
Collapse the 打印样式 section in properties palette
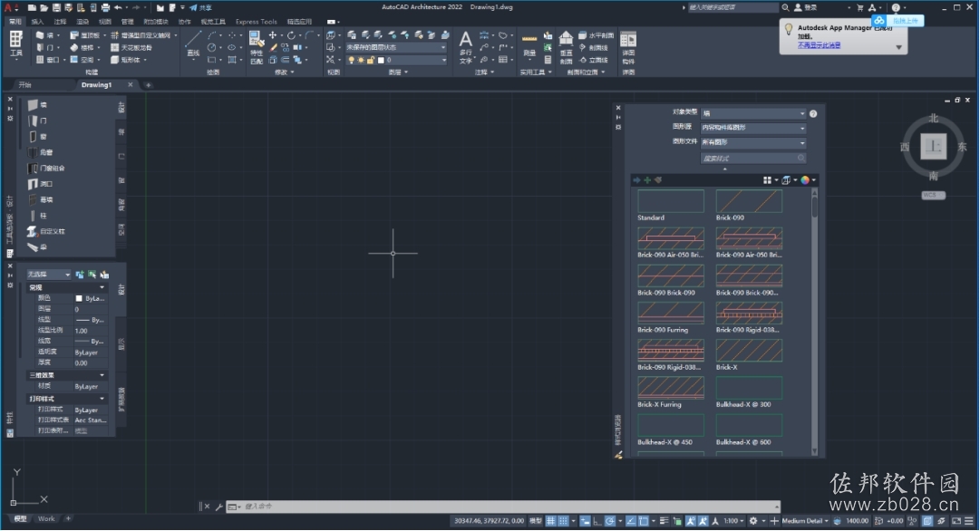click(x=102, y=399)
